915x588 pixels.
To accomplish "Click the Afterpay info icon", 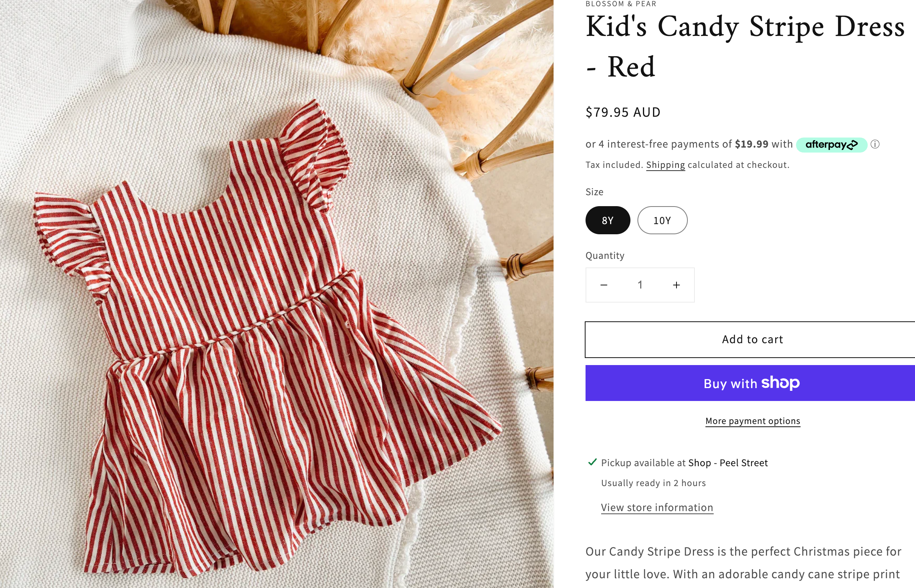I will point(875,144).
